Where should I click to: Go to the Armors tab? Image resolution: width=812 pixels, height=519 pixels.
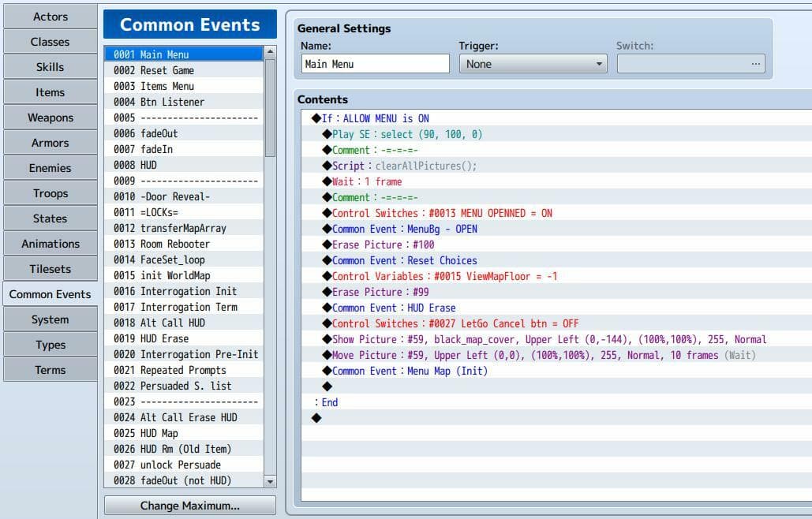tap(51, 143)
